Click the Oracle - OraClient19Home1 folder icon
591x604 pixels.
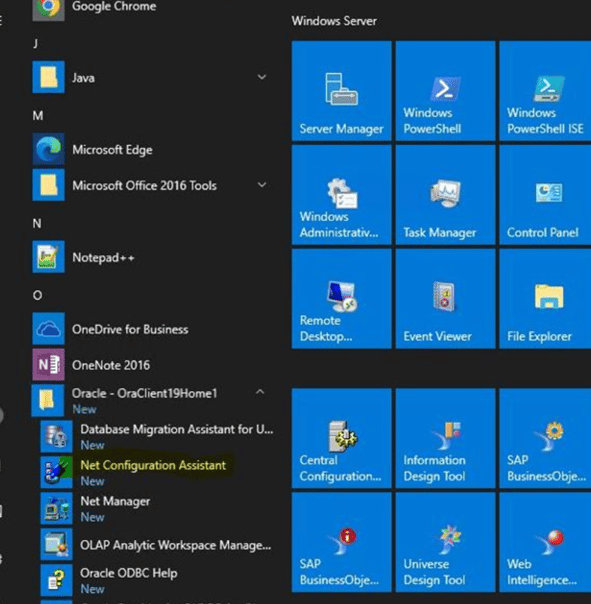coord(48,401)
